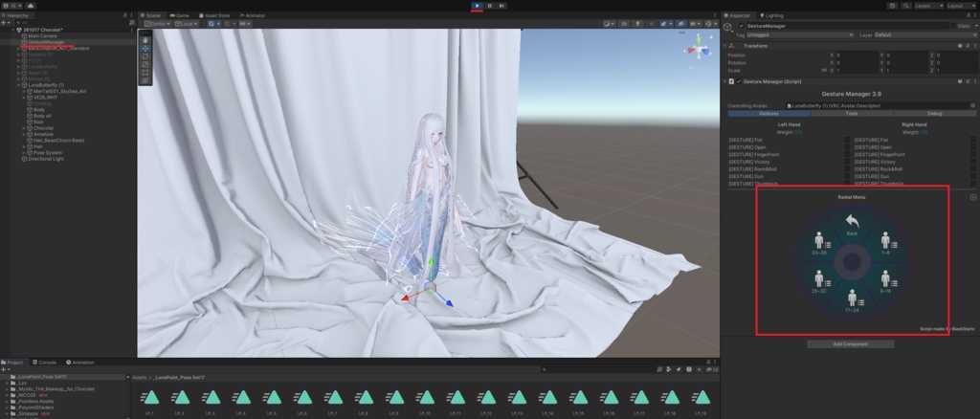
Task: Expand the Pose System hierarchy item
Action: pos(24,152)
